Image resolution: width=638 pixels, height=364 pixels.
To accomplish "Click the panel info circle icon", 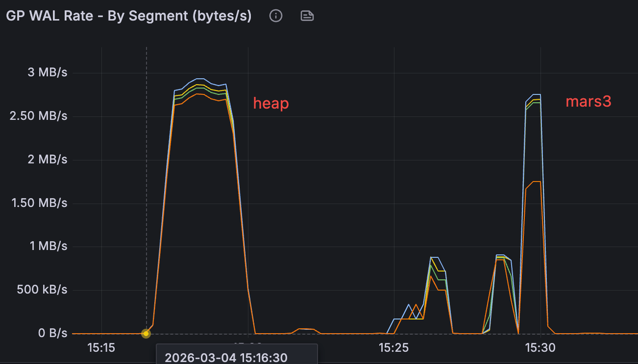I will 276,16.
